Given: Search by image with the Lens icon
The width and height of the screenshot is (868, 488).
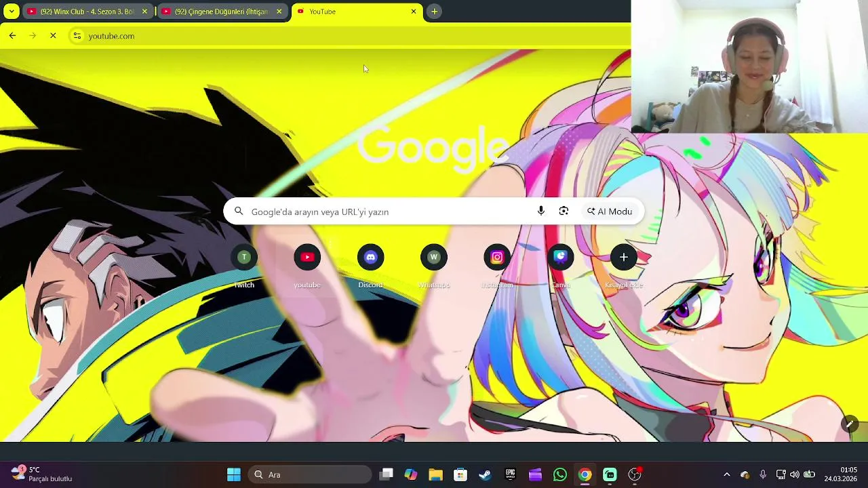Looking at the screenshot, I should (564, 211).
